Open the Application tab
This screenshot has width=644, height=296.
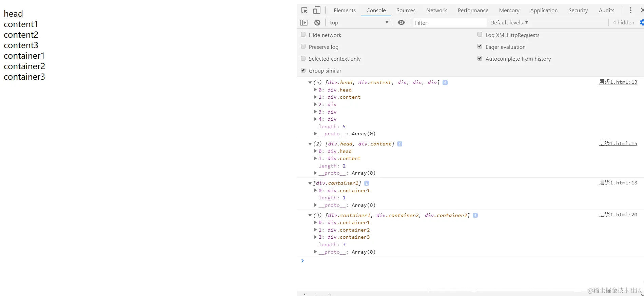(544, 11)
